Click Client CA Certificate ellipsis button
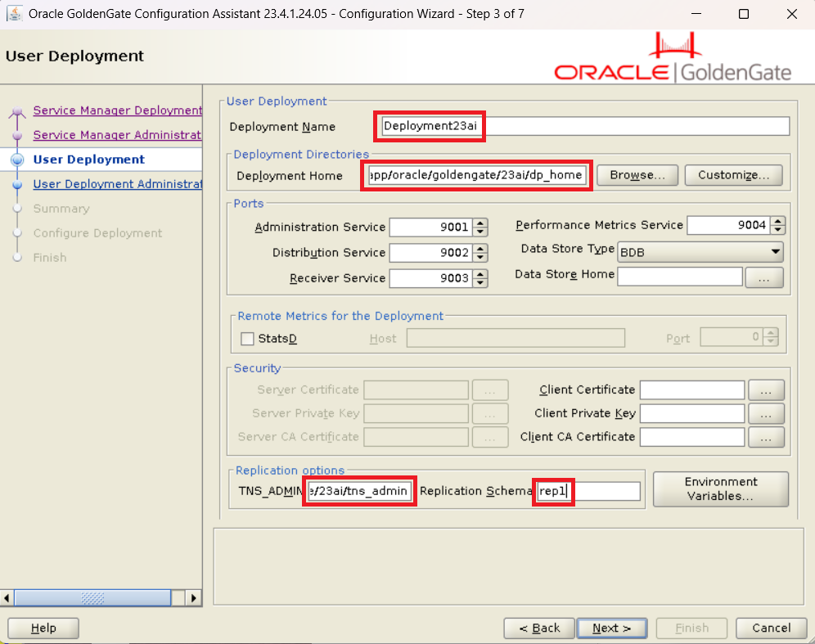This screenshot has width=815, height=644. coord(766,438)
